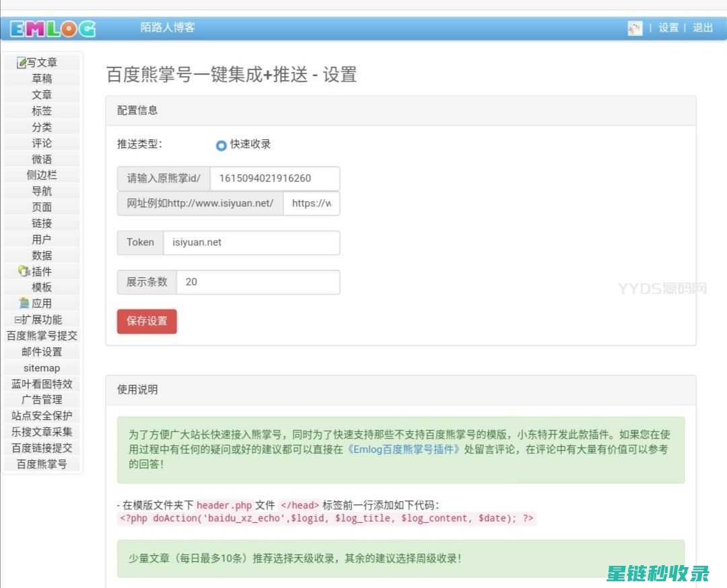Click the doAction PHP code snippet
727x588 pixels.
tap(327, 519)
